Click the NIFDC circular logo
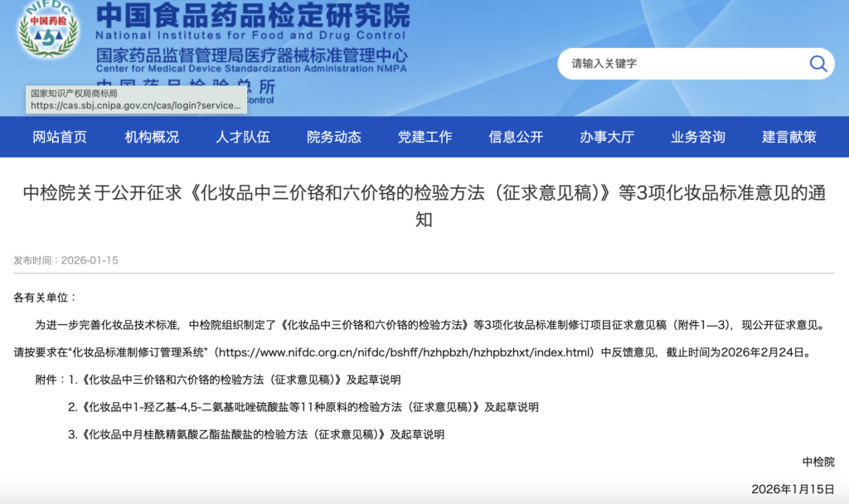The image size is (849, 504). click(x=48, y=34)
